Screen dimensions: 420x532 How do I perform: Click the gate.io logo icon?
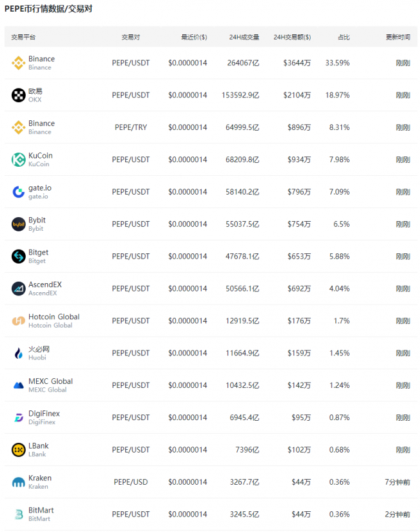[x=18, y=192]
